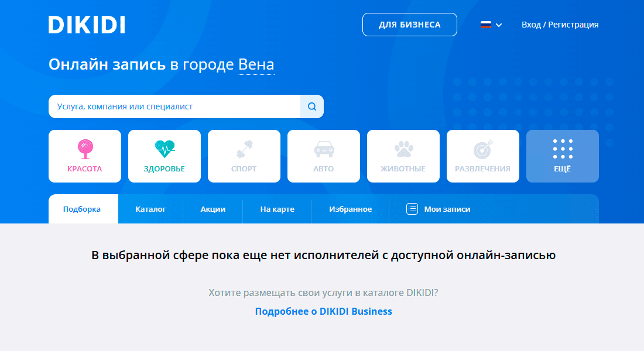Open the Авто car category
This screenshot has height=351, width=644.
coord(324,156)
